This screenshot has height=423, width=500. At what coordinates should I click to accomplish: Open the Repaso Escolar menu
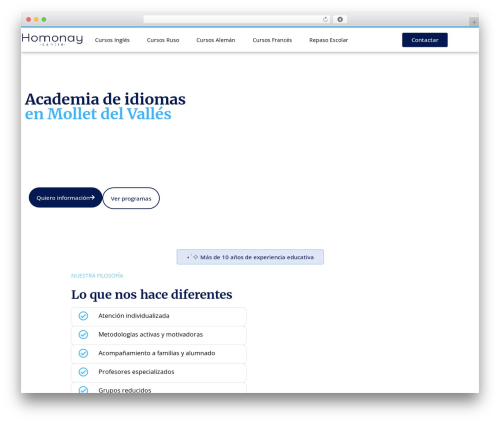[329, 40]
